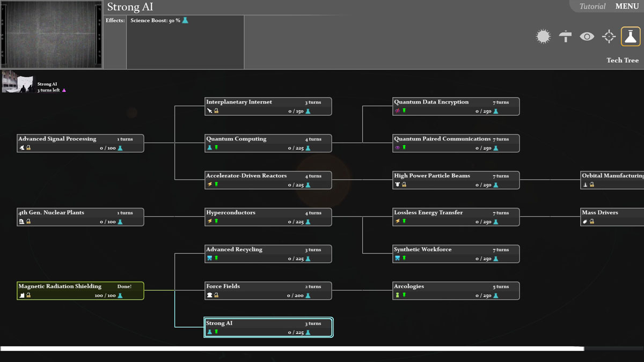The width and height of the screenshot is (644, 362).
Task: Click unlock icon in Magnetic Radiation Shielding
Action: tap(28, 295)
